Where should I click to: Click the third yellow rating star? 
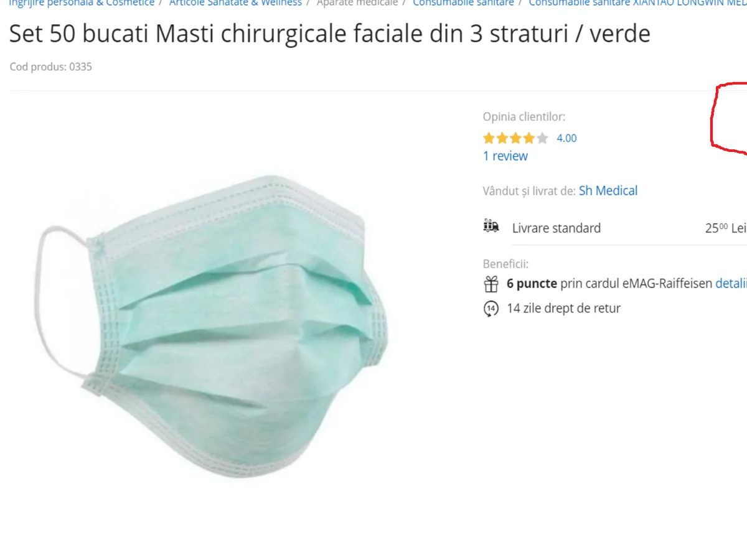pyautogui.click(x=515, y=138)
